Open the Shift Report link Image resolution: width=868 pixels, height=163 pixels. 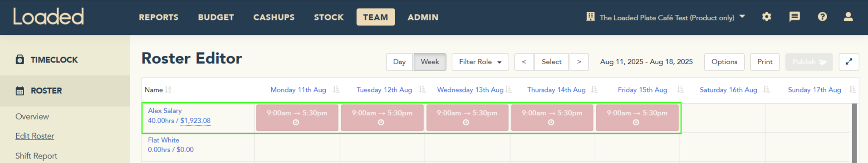click(x=36, y=156)
